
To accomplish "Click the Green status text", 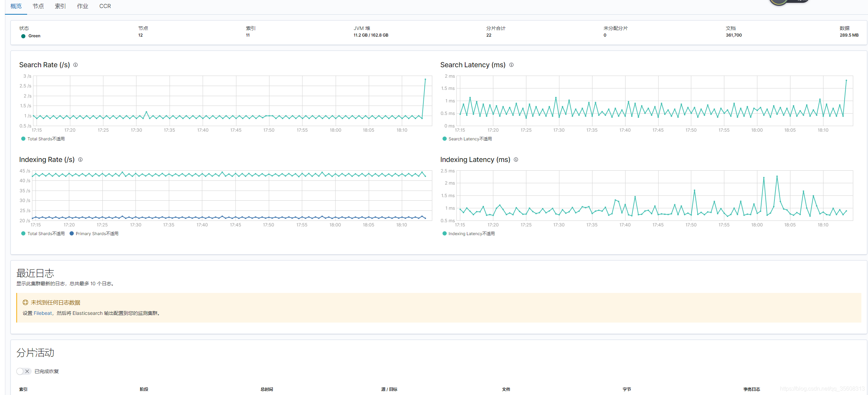I will coord(34,36).
